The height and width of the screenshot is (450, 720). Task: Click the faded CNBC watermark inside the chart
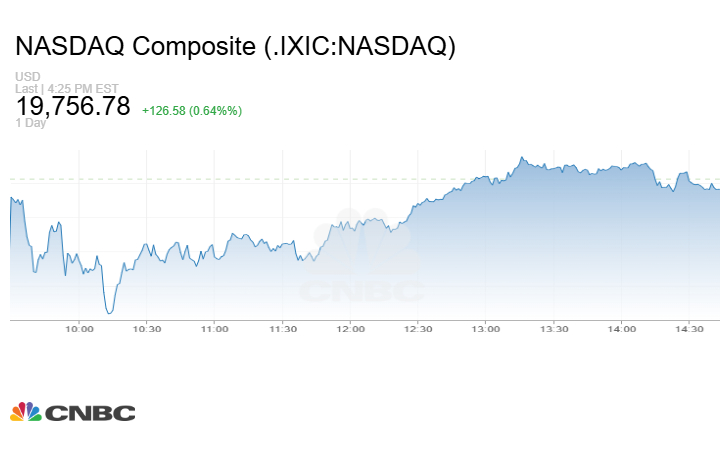360,257
